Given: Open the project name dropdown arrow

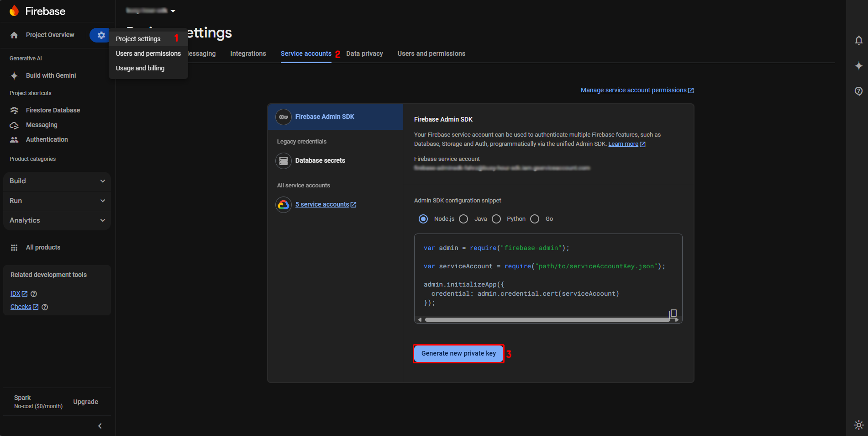Looking at the screenshot, I should 173,11.
